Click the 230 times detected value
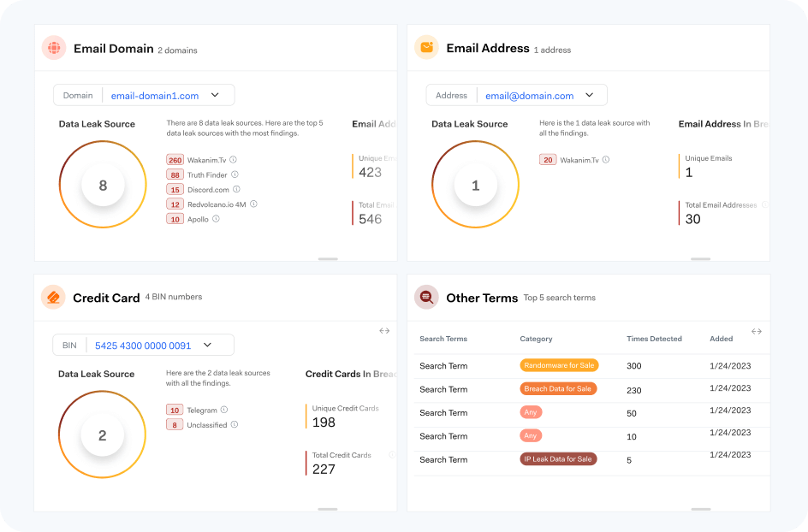Screen dimensions: 808x532 634,390
